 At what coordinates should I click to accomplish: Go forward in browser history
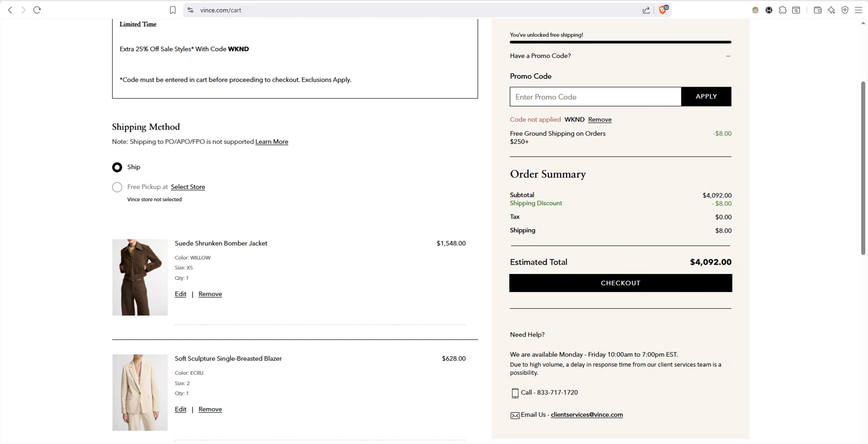(x=23, y=10)
